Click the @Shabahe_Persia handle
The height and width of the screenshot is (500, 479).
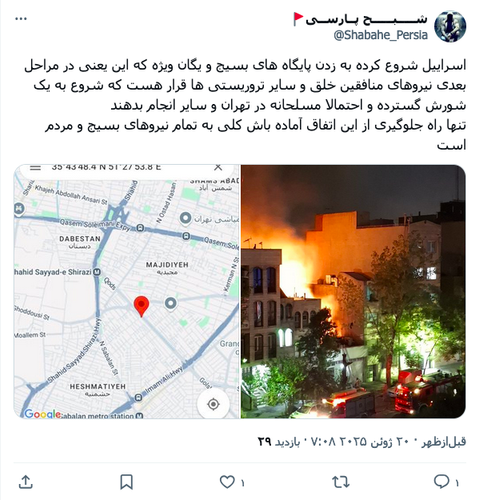click(x=380, y=35)
